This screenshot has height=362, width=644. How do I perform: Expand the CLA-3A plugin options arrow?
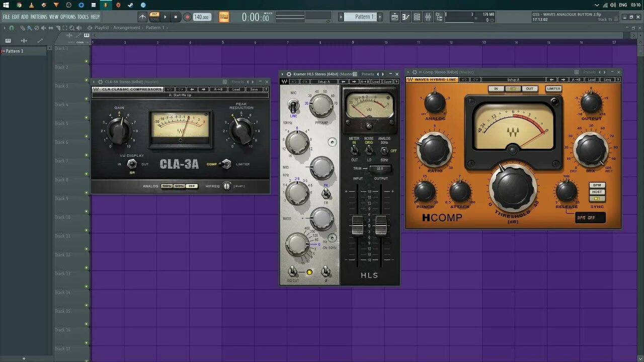coord(94,82)
